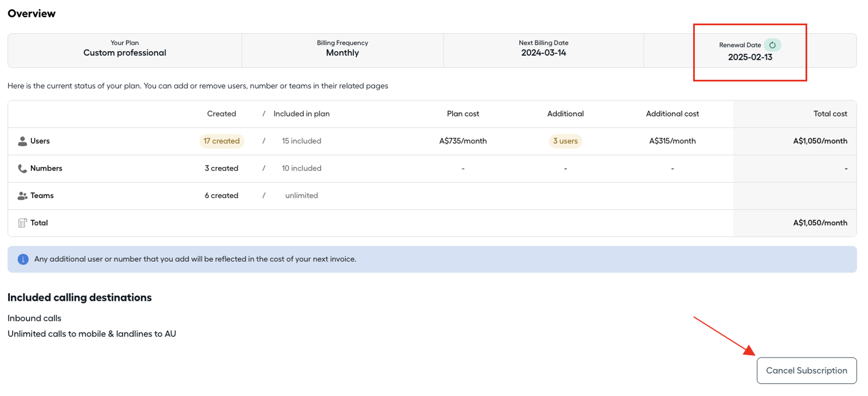Click the 'Teams' row label

pyautogui.click(x=42, y=195)
